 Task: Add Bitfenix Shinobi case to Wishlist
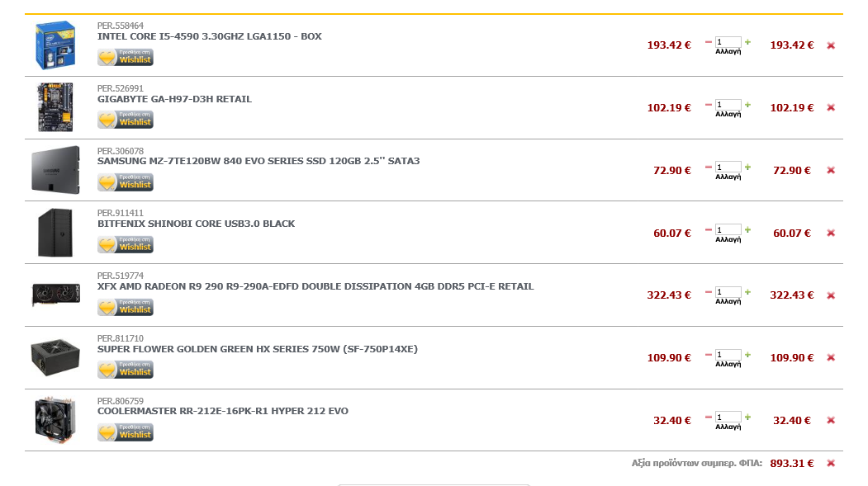[x=125, y=245]
